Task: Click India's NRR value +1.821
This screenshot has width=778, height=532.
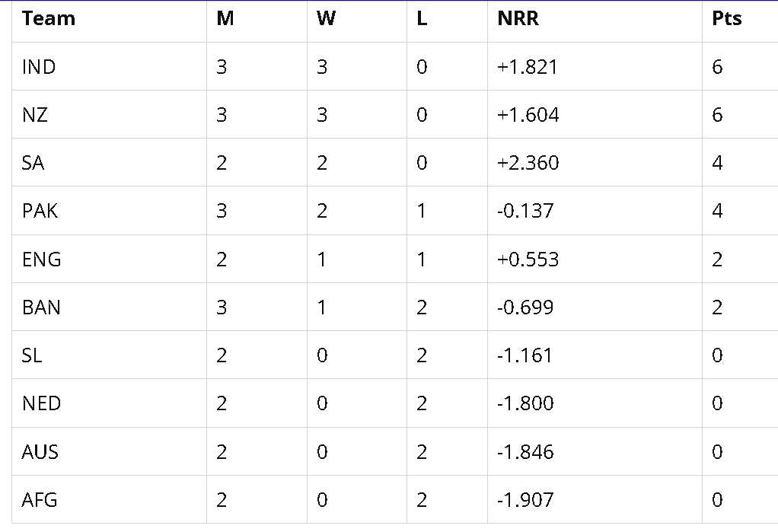Action: [x=528, y=67]
